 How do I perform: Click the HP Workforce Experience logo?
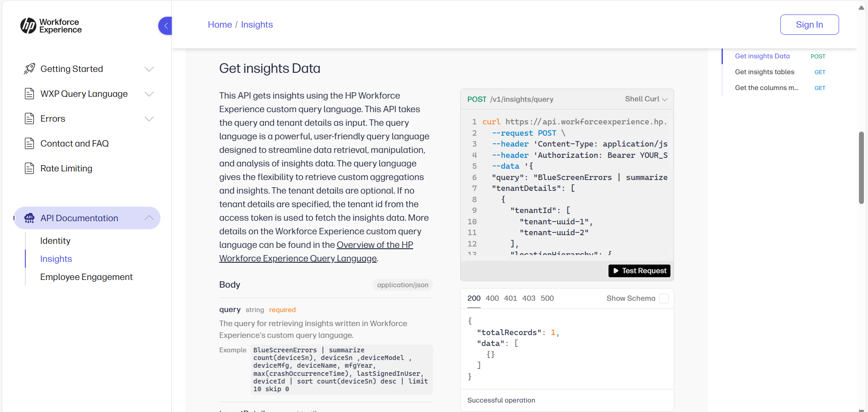(x=51, y=26)
